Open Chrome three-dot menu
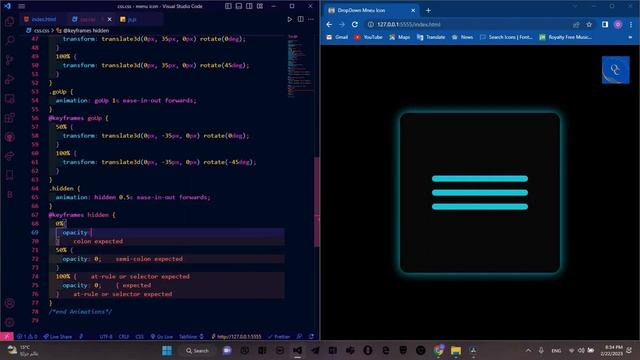Image resolution: width=640 pixels, height=360 pixels. pos(631,24)
